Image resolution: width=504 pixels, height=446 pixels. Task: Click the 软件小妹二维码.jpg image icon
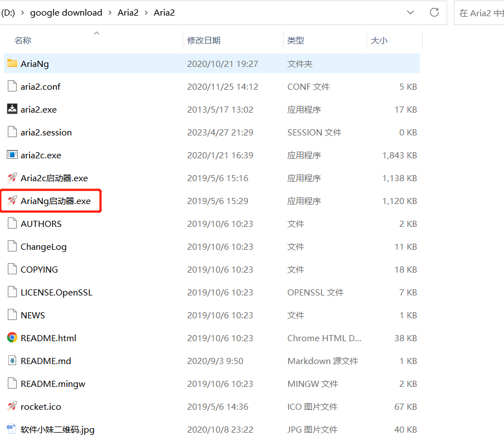(x=12, y=429)
